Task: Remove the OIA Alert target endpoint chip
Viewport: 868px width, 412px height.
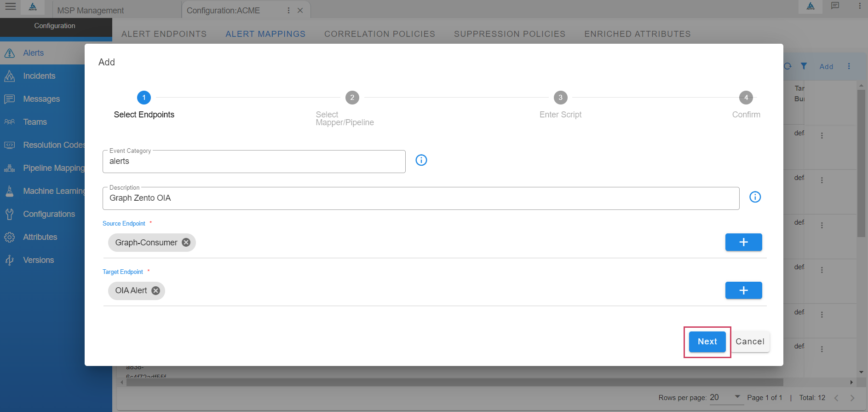Action: click(x=156, y=291)
